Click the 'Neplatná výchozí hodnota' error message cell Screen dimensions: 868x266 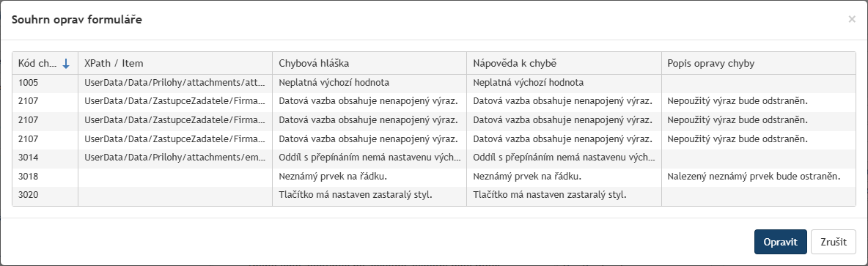tap(369, 83)
